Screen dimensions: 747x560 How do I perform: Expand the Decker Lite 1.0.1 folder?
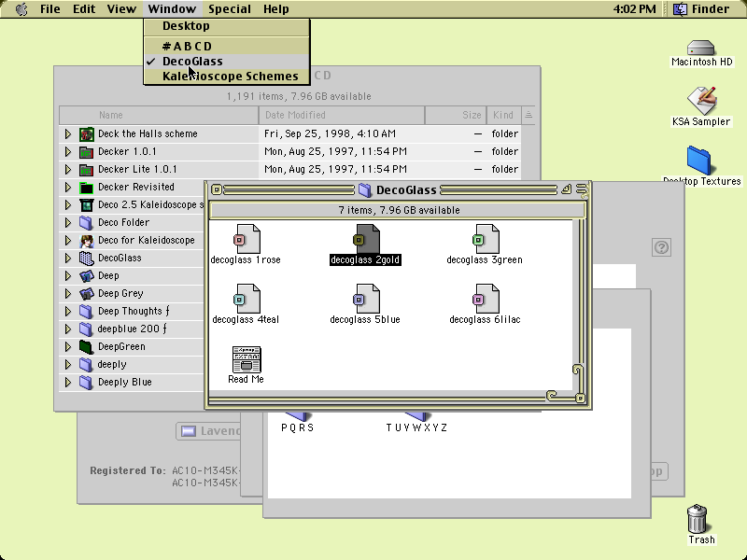(68, 170)
